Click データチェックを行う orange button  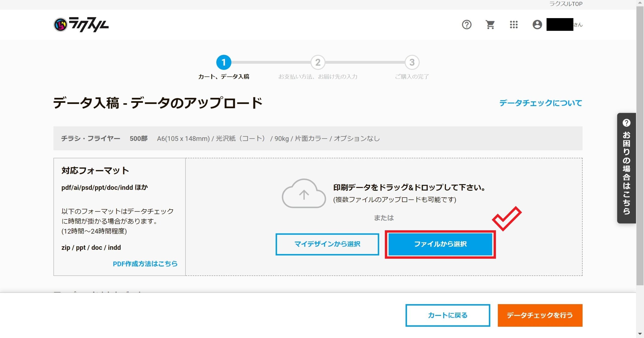540,315
